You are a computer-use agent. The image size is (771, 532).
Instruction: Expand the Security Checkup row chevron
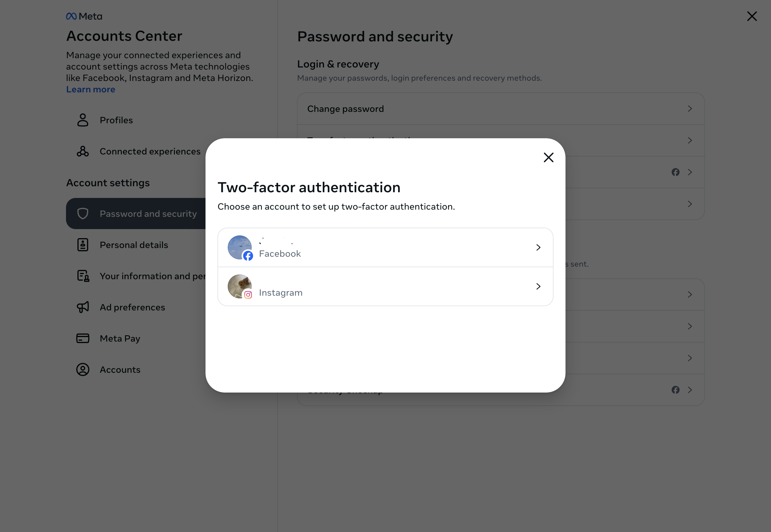click(690, 390)
